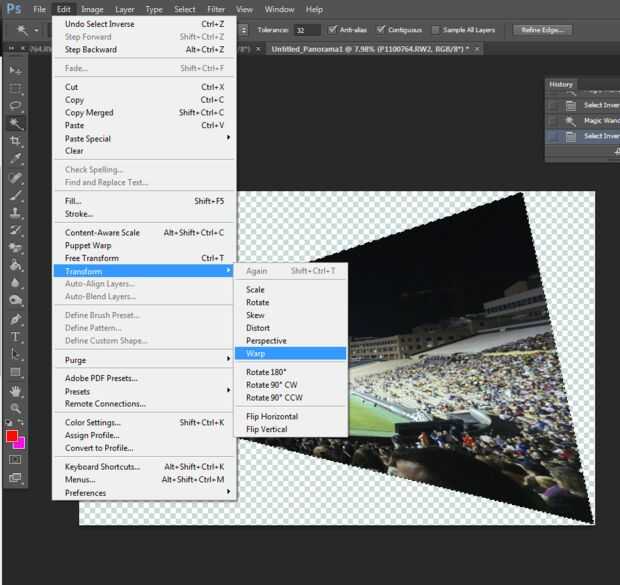620x585 pixels.
Task: Select the Crop tool
Action: click(x=15, y=141)
